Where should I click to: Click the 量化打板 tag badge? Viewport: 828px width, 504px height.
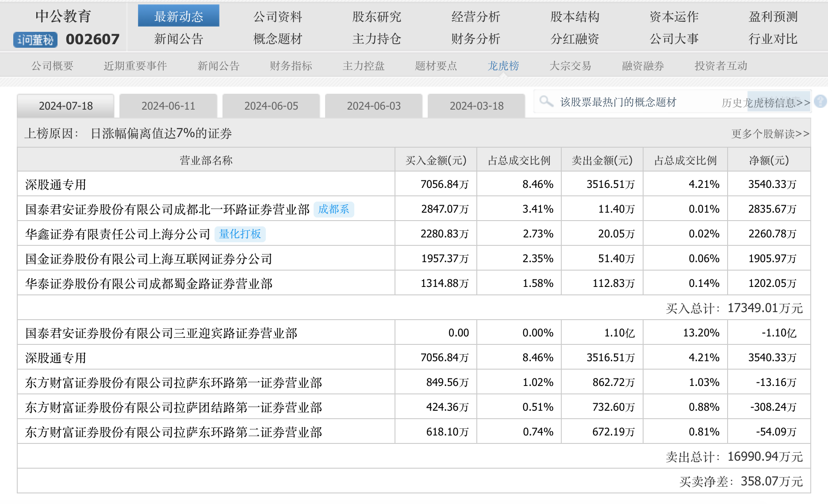(x=240, y=234)
